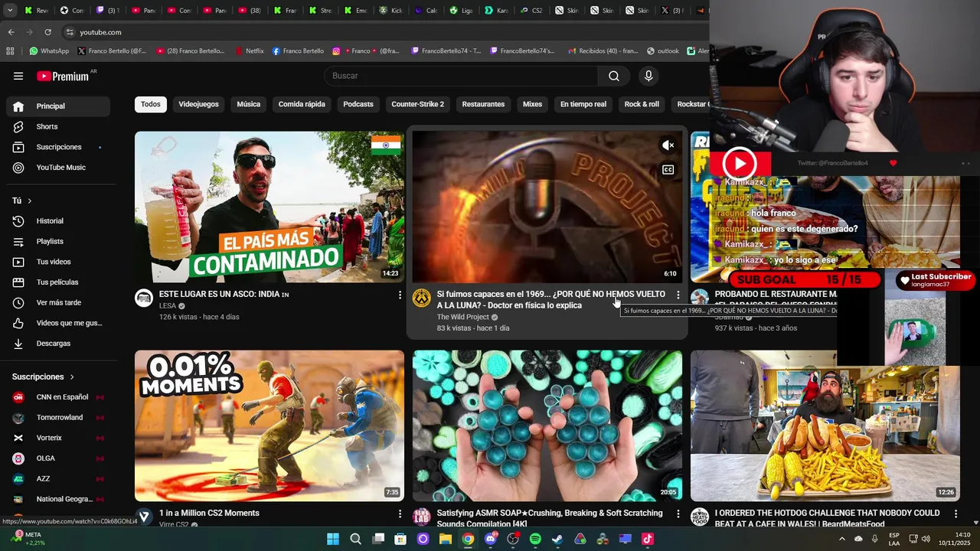
Task: Open Netflix bookmark
Action: 249,51
